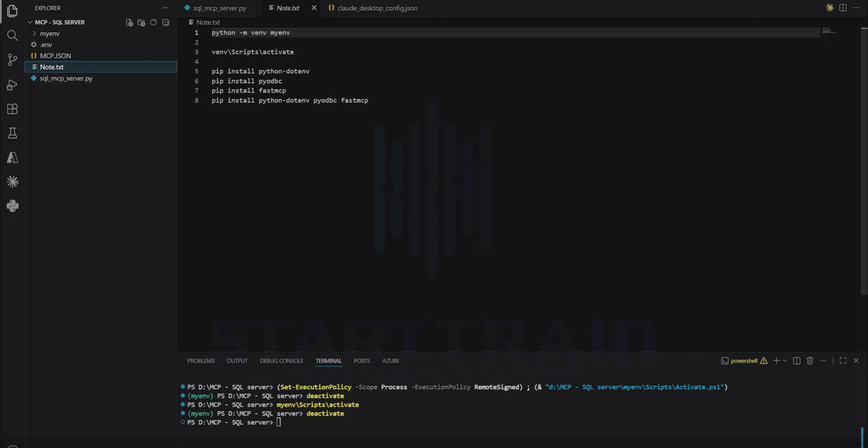Select the powershell terminal instance label
868x448 pixels.
click(x=744, y=361)
